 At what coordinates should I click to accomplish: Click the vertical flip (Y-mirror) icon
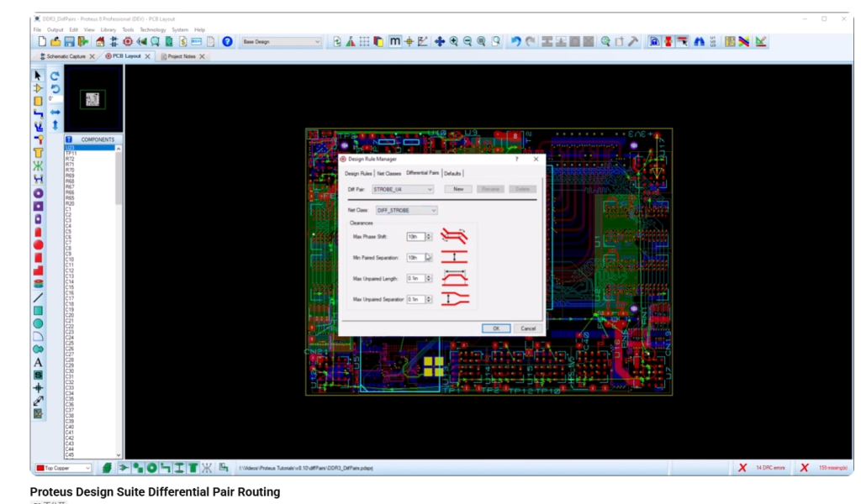tap(55, 126)
